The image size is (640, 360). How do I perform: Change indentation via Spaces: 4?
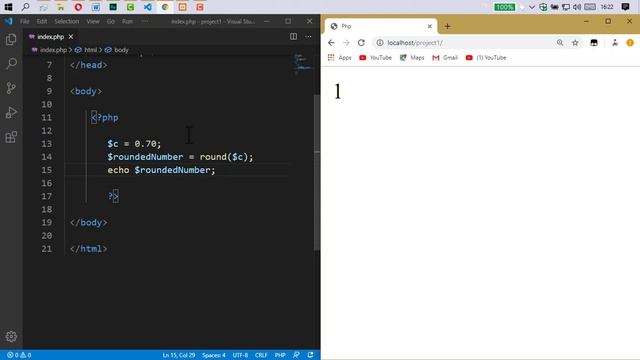coord(213,355)
